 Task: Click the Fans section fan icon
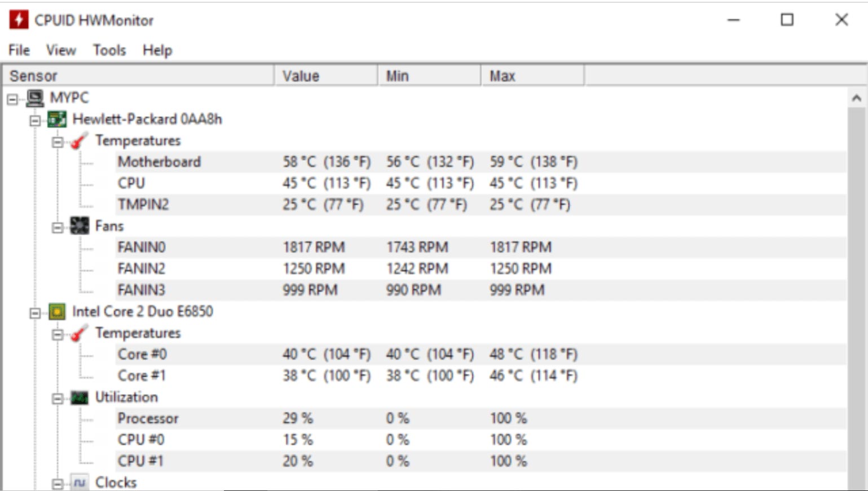click(80, 226)
